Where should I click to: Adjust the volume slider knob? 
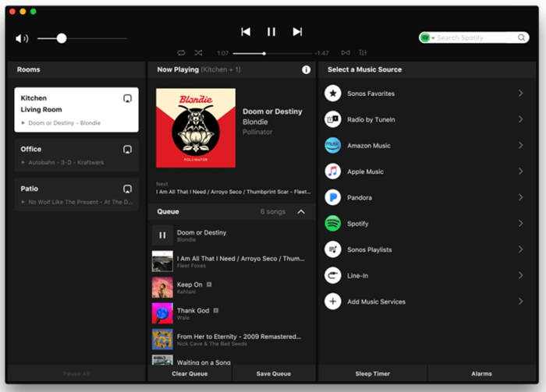click(x=62, y=38)
